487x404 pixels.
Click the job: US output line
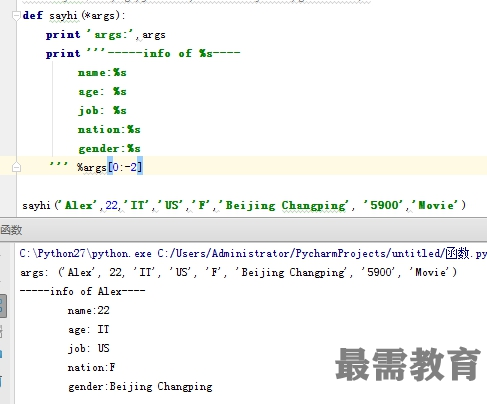click(x=88, y=348)
